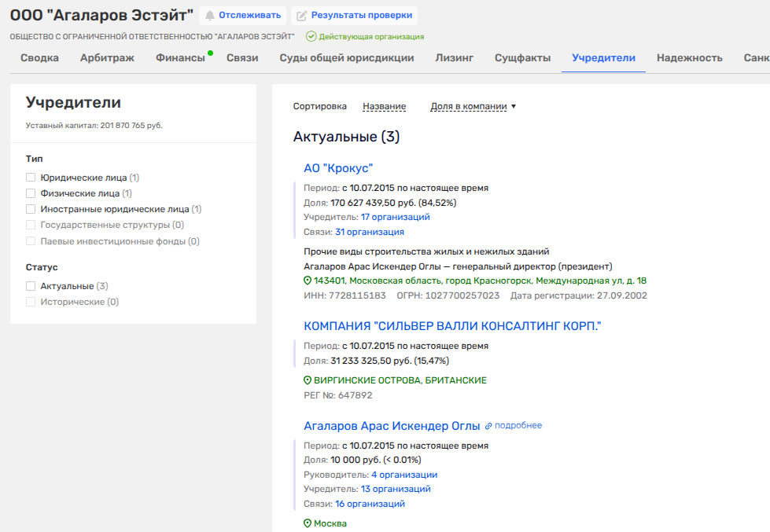This screenshot has height=532, width=770.
Task: Tick the Физические лица checkbox
Action: [x=31, y=193]
